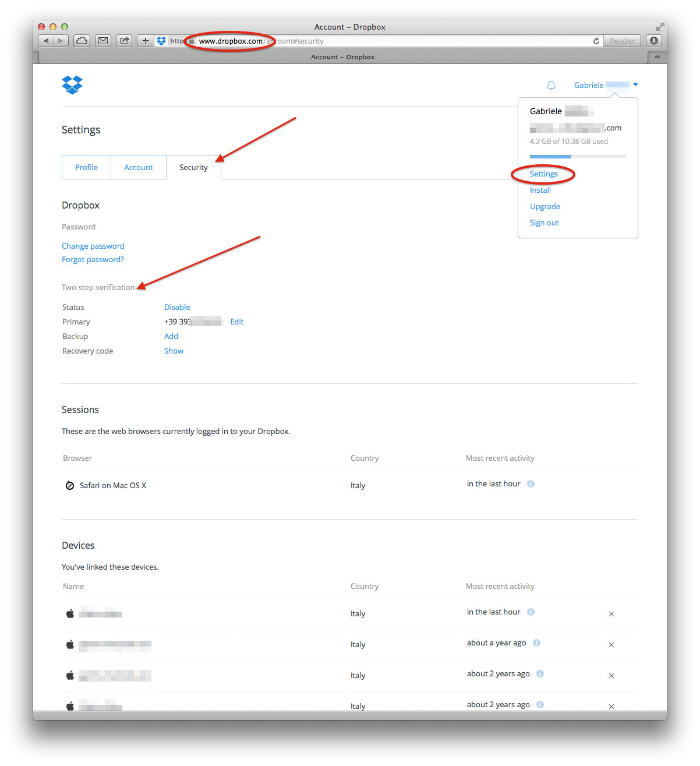Reload the page with the refresh icon
This screenshot has width=700, height=766.
596,41
